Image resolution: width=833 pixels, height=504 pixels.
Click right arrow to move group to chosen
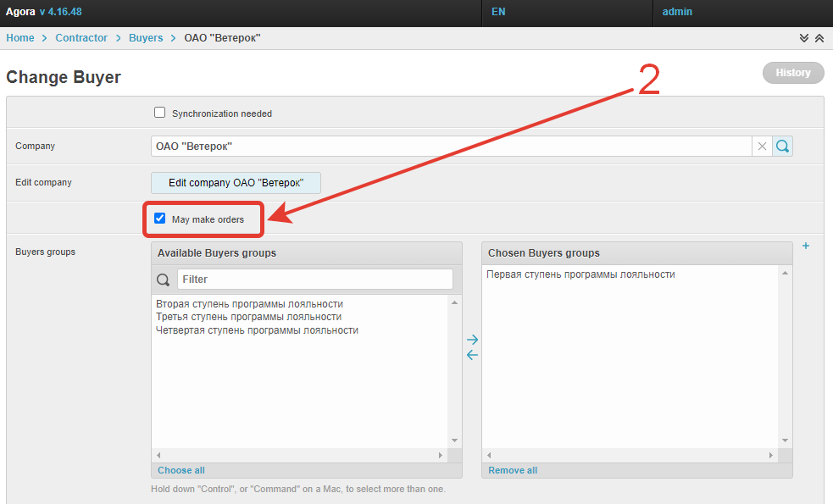[x=473, y=340]
